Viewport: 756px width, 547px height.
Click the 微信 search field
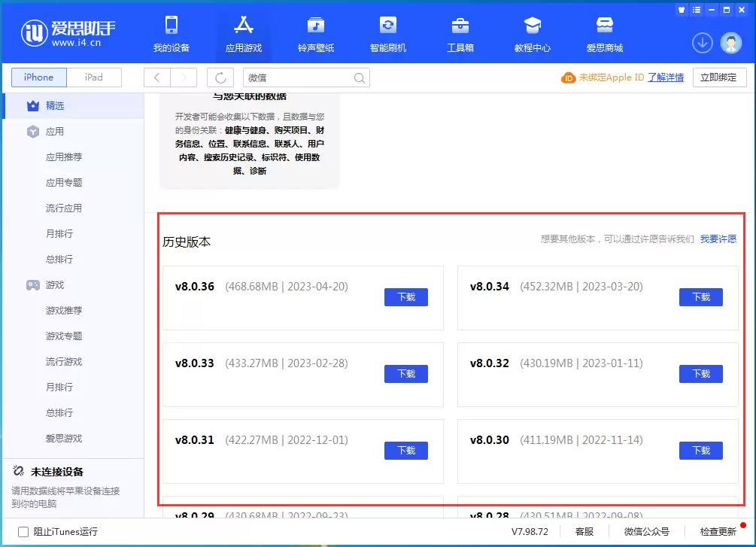pos(306,77)
